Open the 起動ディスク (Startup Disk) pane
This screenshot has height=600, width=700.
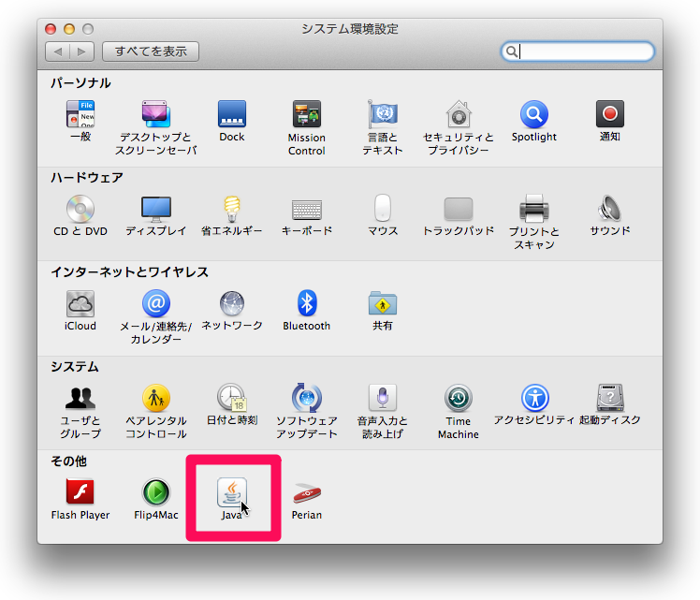609,399
